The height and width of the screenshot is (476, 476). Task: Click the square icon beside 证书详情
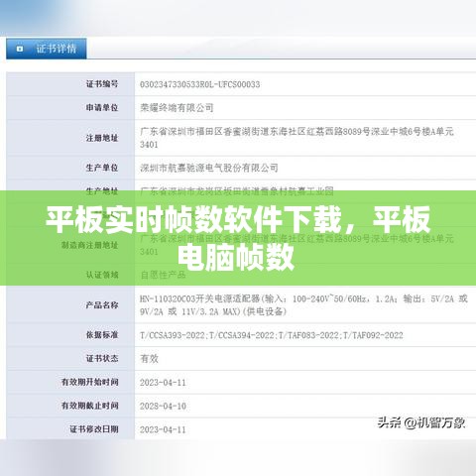(x=20, y=49)
